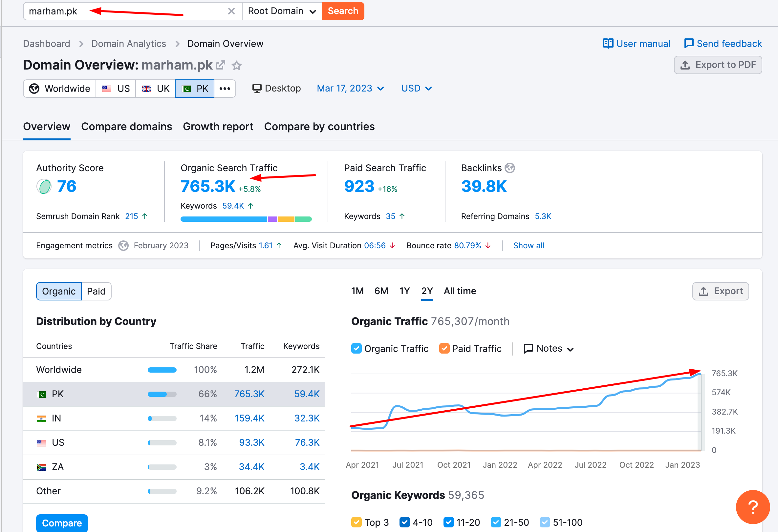Open Compare domains tab
The height and width of the screenshot is (532, 778).
tap(126, 127)
